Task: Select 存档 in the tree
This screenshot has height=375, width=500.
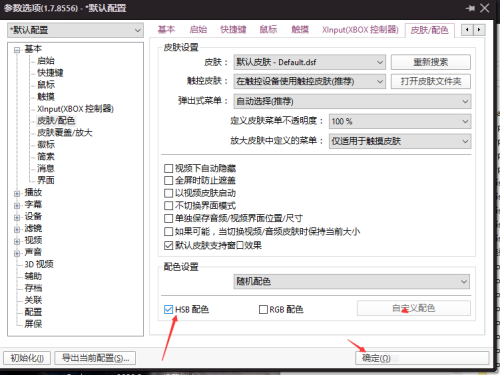Action: [33, 288]
